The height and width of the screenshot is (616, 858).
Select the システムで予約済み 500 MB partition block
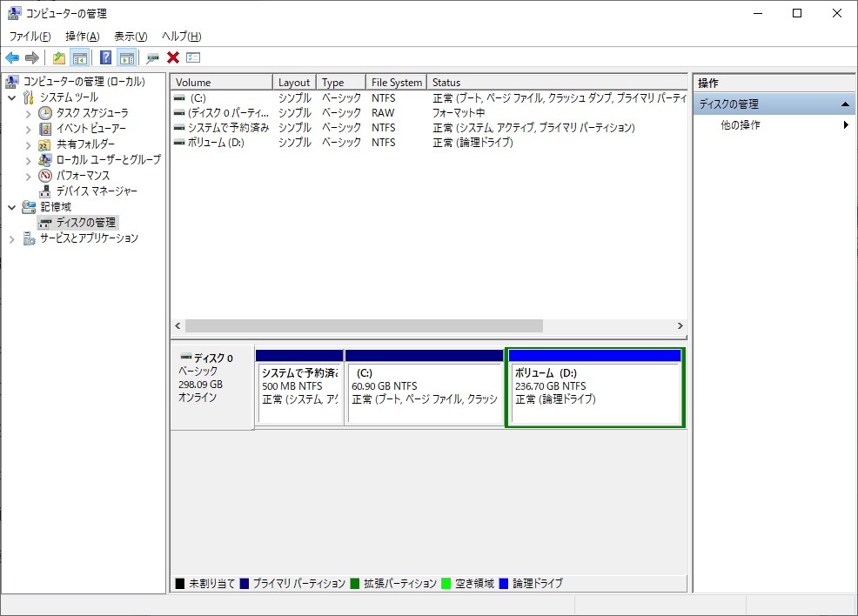coord(299,388)
